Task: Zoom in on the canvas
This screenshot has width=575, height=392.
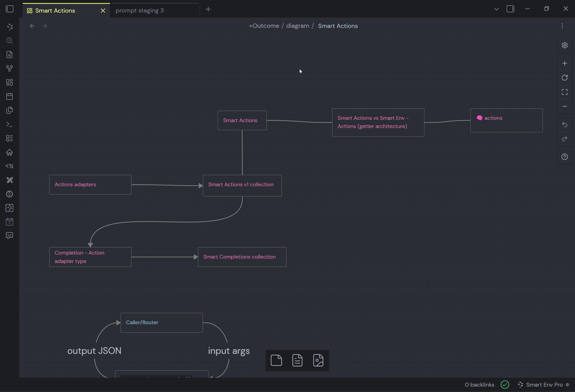Action: pyautogui.click(x=564, y=63)
